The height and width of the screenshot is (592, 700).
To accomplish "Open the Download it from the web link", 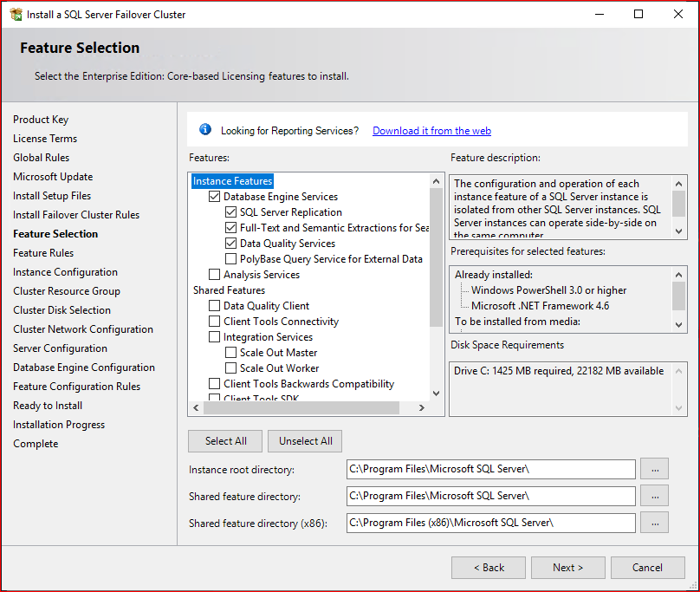I will click(x=431, y=131).
